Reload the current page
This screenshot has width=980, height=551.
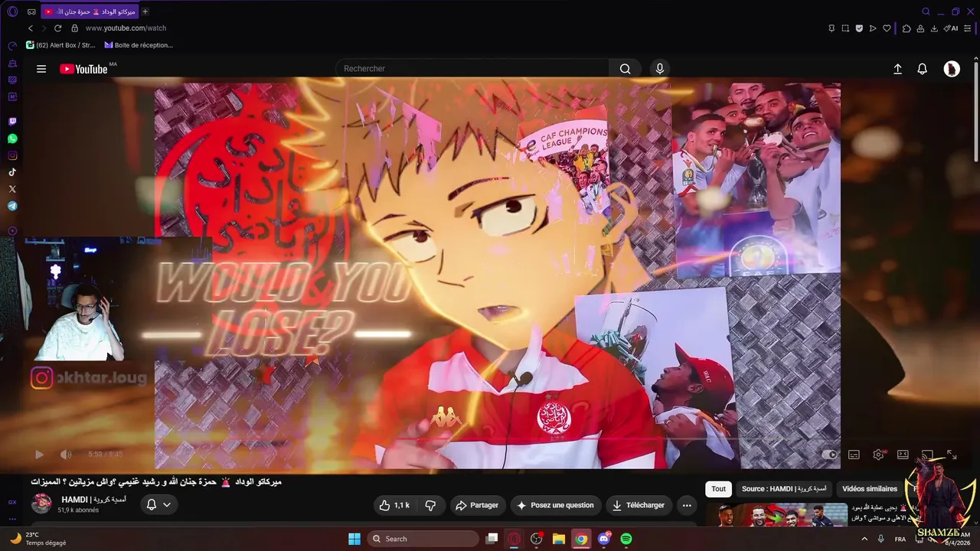(x=57, y=28)
